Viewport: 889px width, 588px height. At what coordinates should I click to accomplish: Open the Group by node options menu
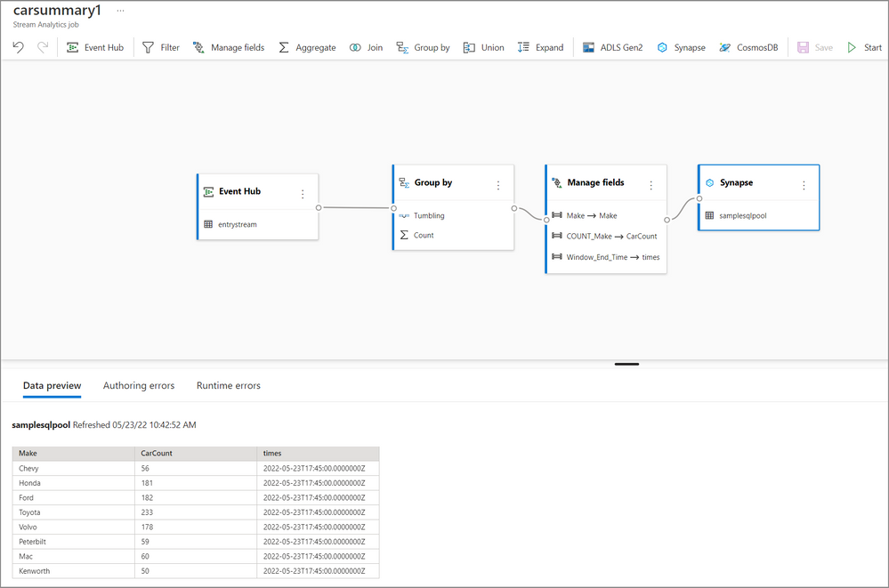(498, 185)
